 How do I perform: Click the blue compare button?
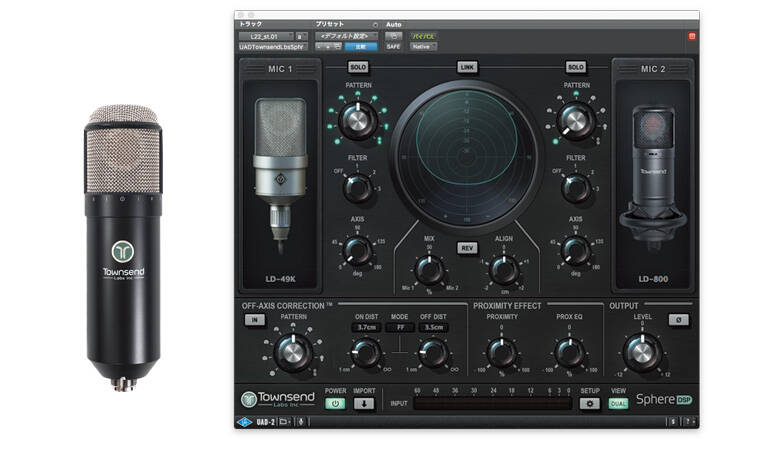[361, 47]
